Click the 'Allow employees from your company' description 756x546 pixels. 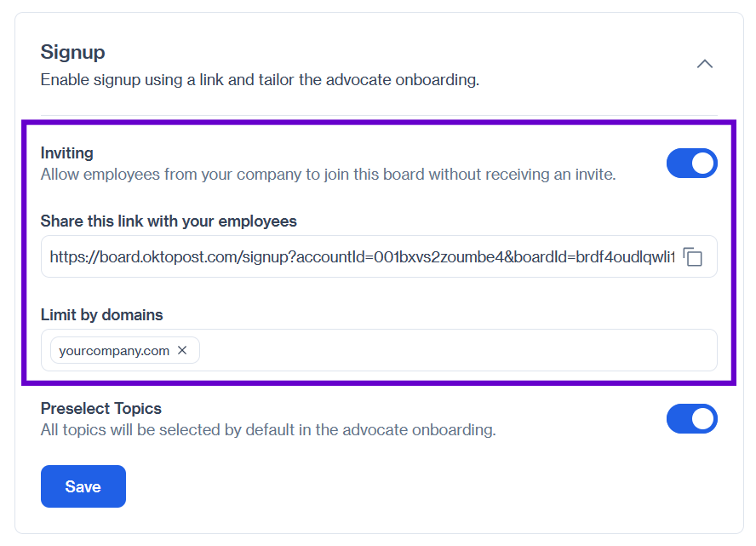329,174
